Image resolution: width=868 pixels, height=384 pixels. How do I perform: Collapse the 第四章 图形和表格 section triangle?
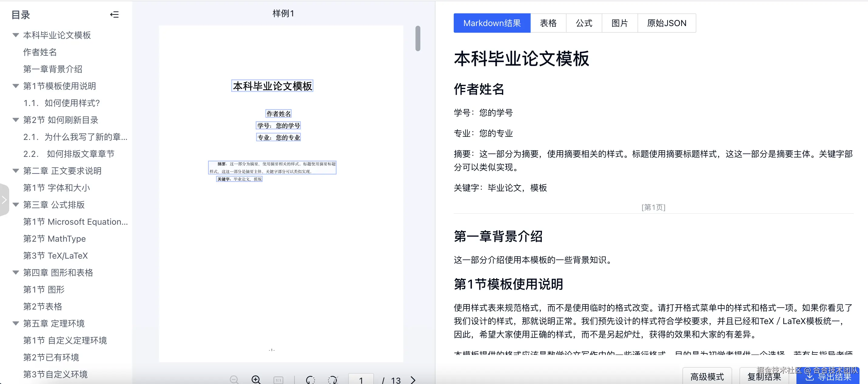click(15, 273)
